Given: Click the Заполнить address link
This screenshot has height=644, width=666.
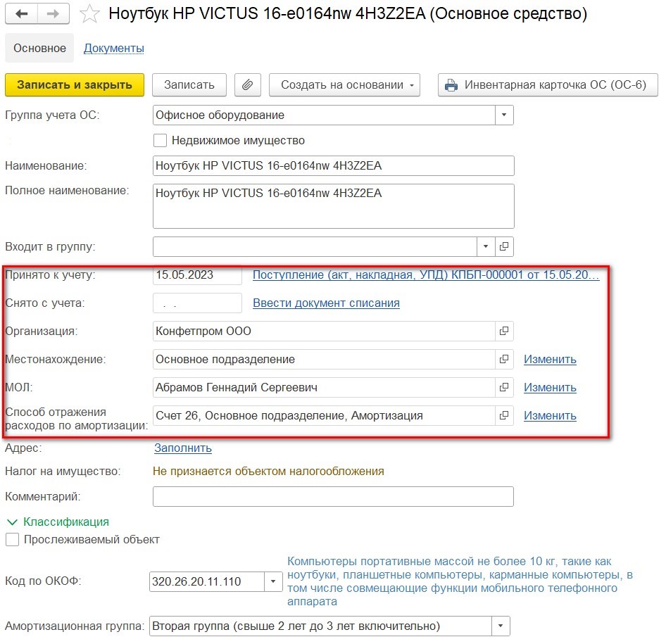Looking at the screenshot, I should pos(183,448).
